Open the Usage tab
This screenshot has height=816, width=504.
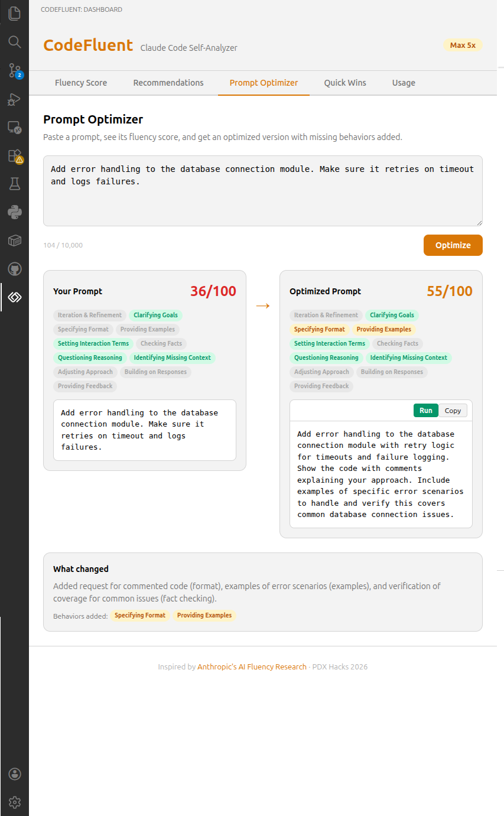click(x=404, y=83)
